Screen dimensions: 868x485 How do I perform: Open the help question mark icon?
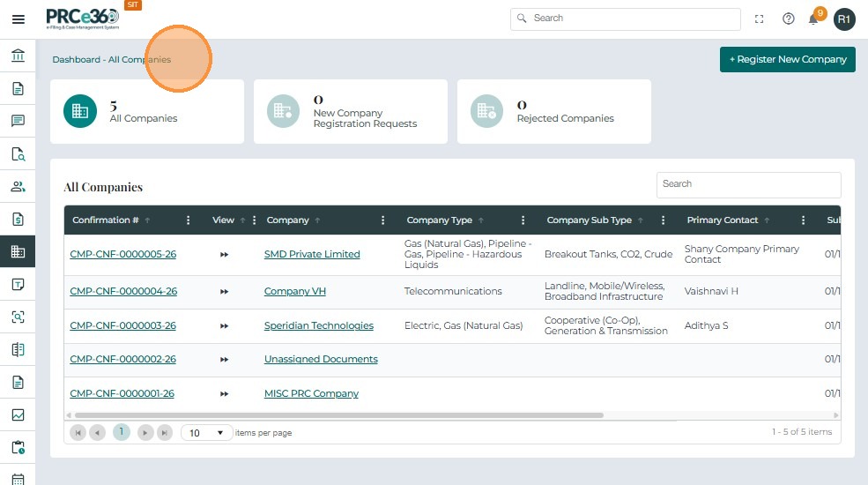(x=789, y=19)
